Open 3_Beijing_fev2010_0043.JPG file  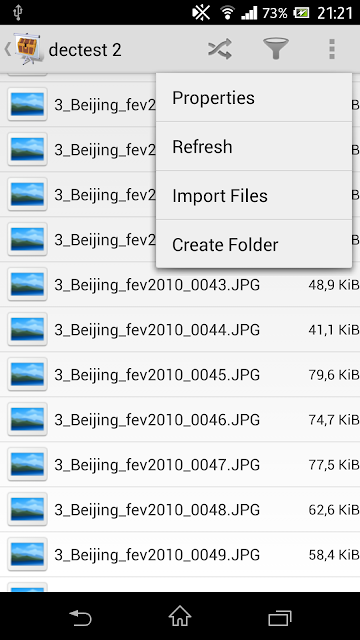point(180,284)
